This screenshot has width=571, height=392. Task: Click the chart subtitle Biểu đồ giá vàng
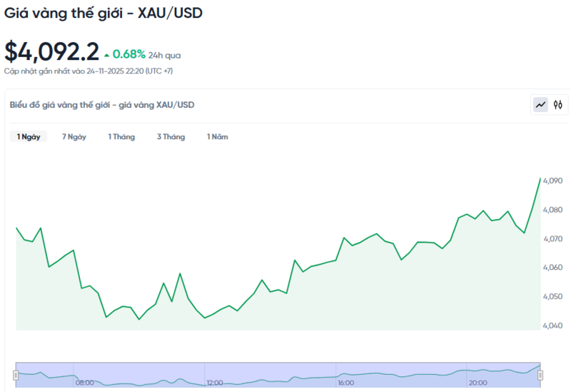click(102, 105)
